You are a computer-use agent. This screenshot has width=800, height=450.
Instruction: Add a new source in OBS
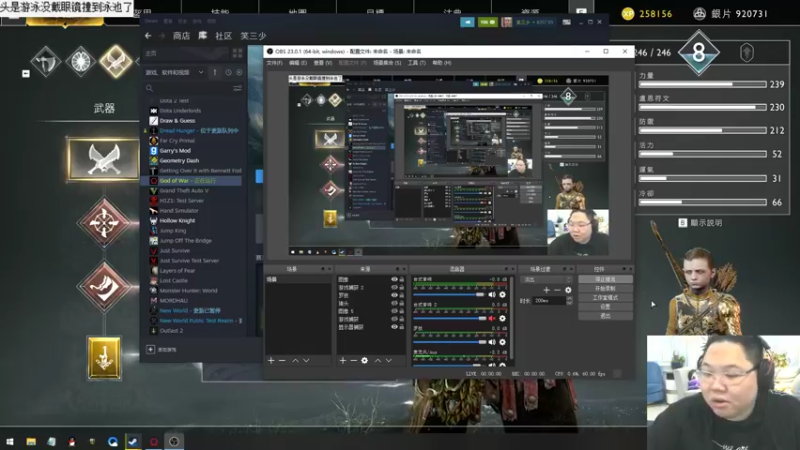click(343, 361)
